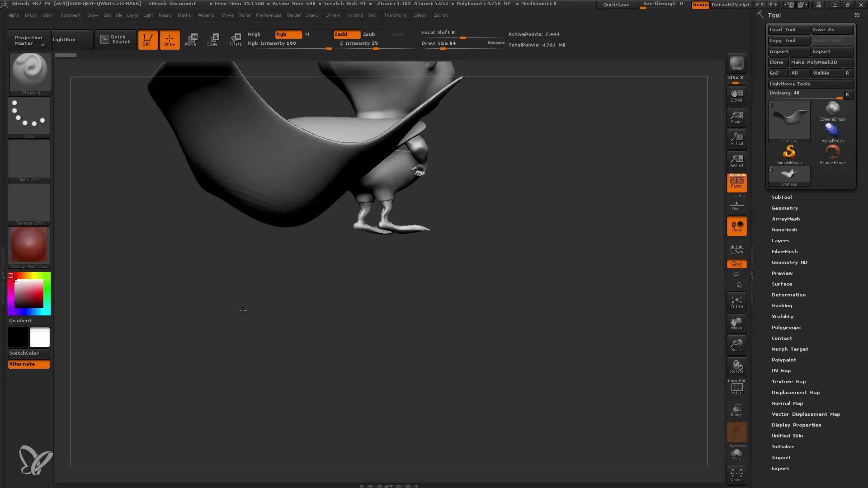868x488 pixels.
Task: Expand the Surface section
Action: click(x=782, y=284)
